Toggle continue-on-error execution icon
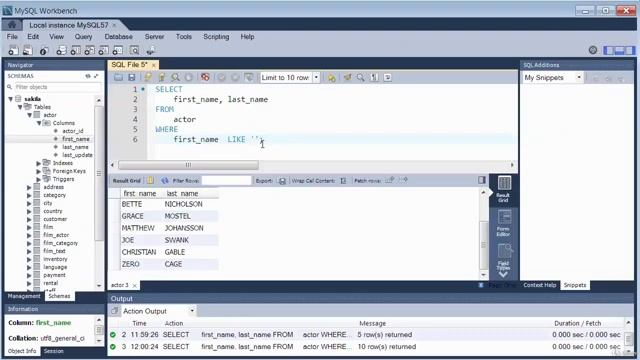The width and height of the screenshot is (640, 360). point(205,78)
